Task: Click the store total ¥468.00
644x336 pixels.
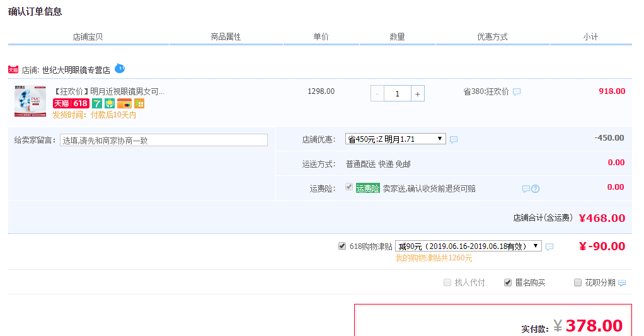Action: click(x=602, y=218)
